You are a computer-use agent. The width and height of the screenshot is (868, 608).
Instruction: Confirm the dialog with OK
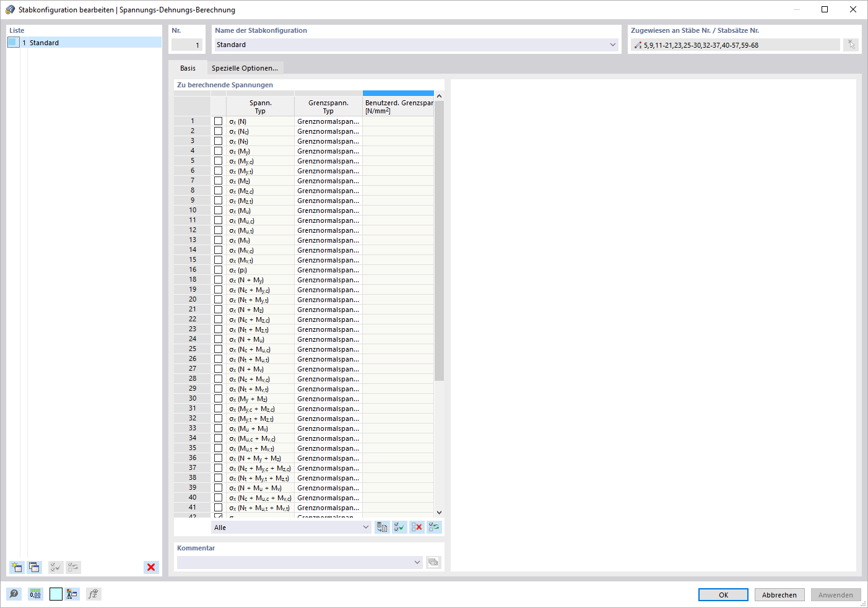(x=723, y=595)
